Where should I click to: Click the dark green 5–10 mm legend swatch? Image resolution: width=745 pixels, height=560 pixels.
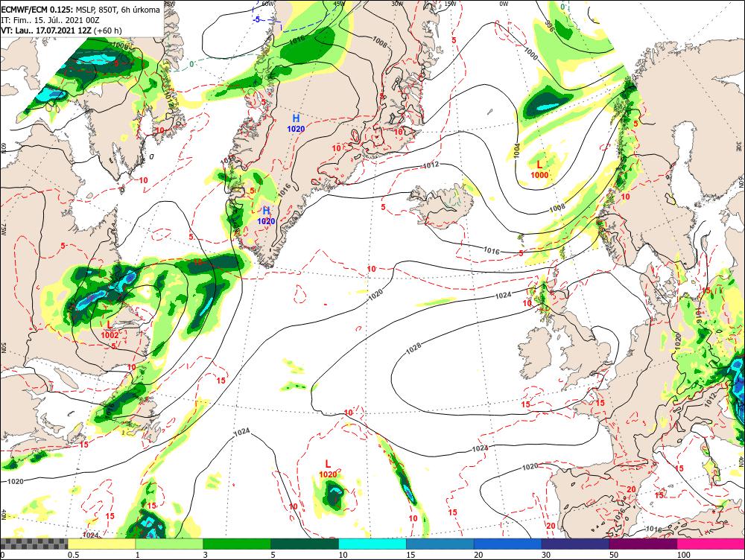pos(305,544)
